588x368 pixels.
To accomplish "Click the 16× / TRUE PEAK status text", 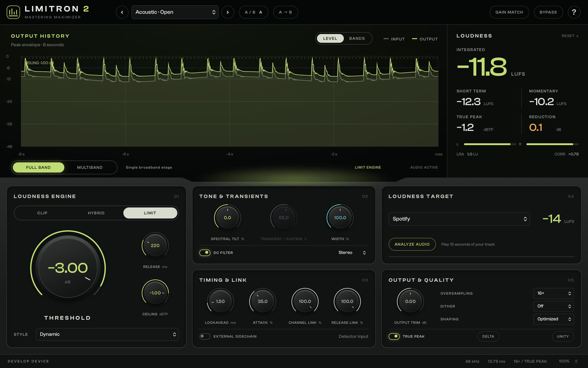I will click(x=530, y=362).
